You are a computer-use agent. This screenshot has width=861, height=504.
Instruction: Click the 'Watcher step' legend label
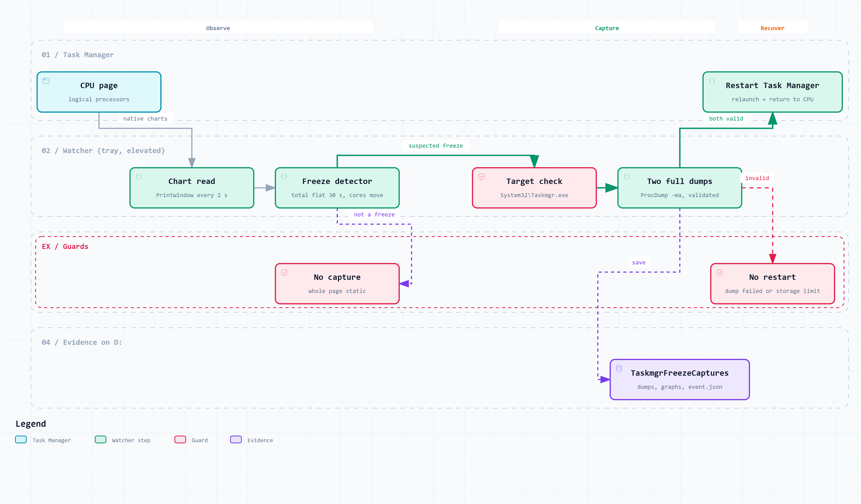131,440
